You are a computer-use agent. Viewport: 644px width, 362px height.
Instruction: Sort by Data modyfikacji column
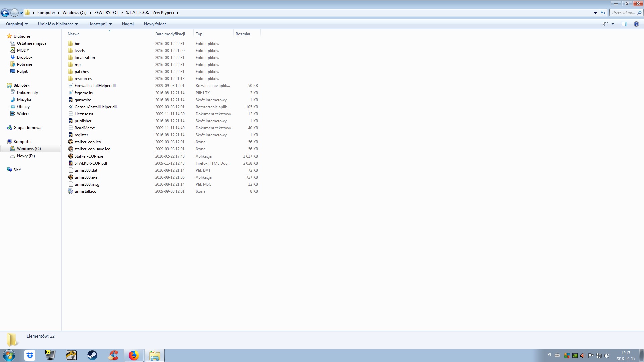tap(173, 34)
